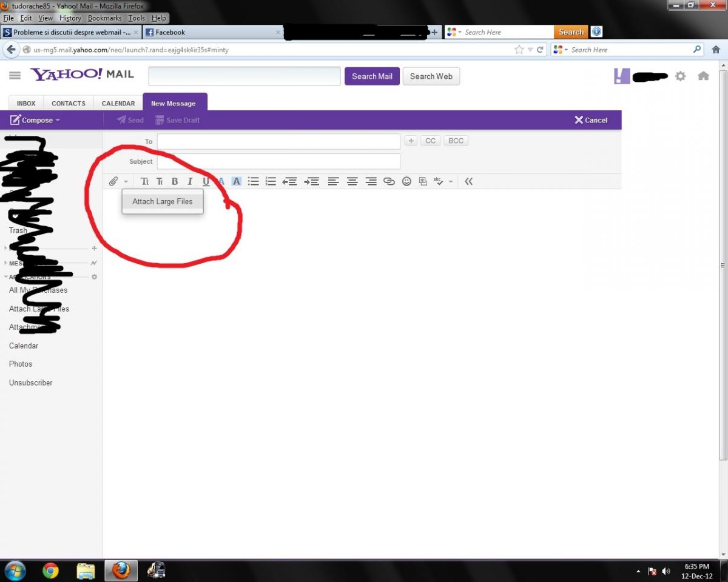Screen dimensions: 728x582
Task: Insert a numbered list
Action: pos(271,181)
